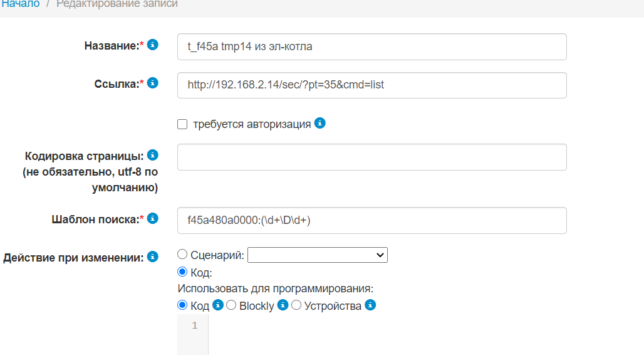
Task: Click into the Название text field
Action: [371, 47]
